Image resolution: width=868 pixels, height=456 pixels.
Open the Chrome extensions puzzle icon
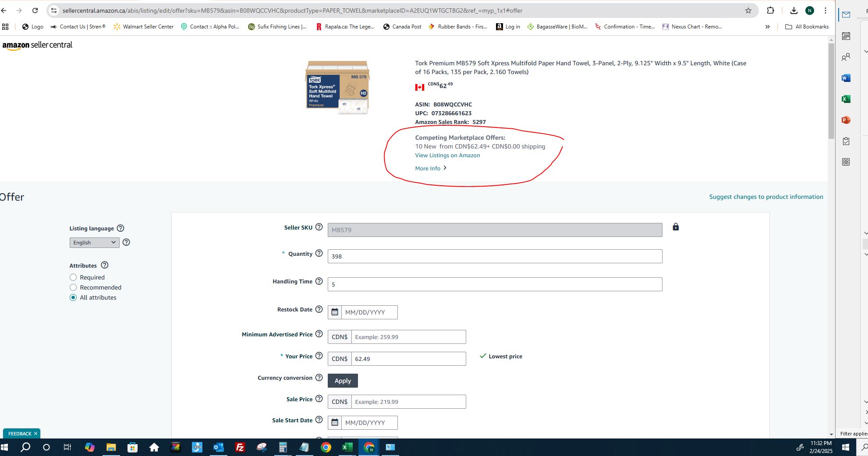(771, 11)
